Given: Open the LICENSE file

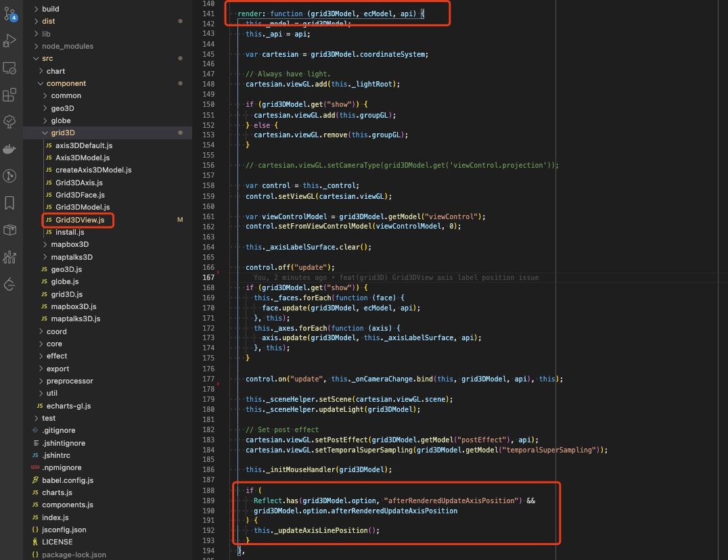Looking at the screenshot, I should point(108,542).
